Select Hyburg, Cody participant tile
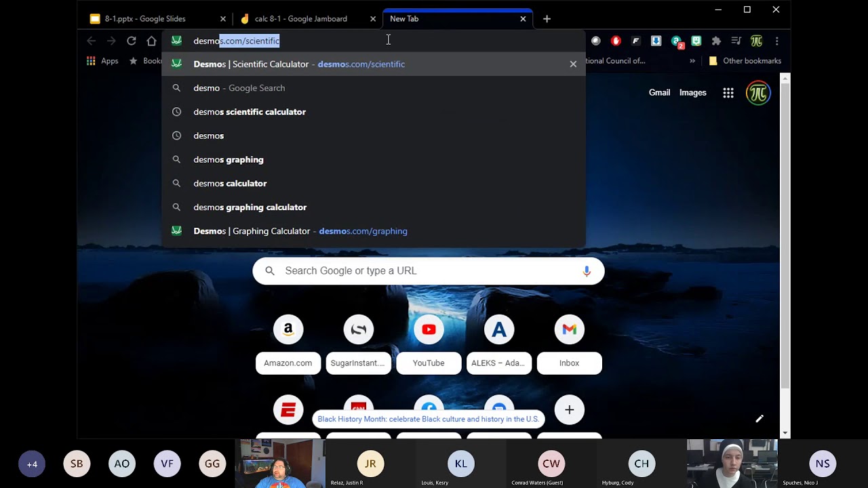 click(x=642, y=464)
